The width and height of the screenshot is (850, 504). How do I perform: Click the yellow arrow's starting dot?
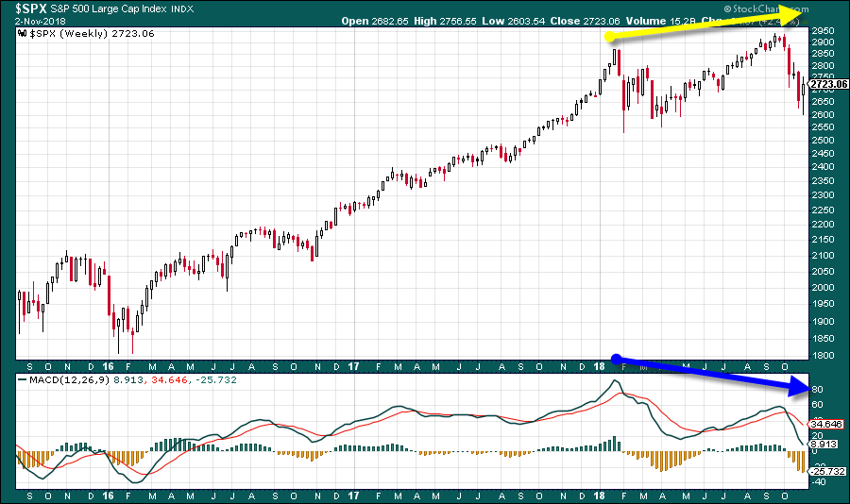610,38
